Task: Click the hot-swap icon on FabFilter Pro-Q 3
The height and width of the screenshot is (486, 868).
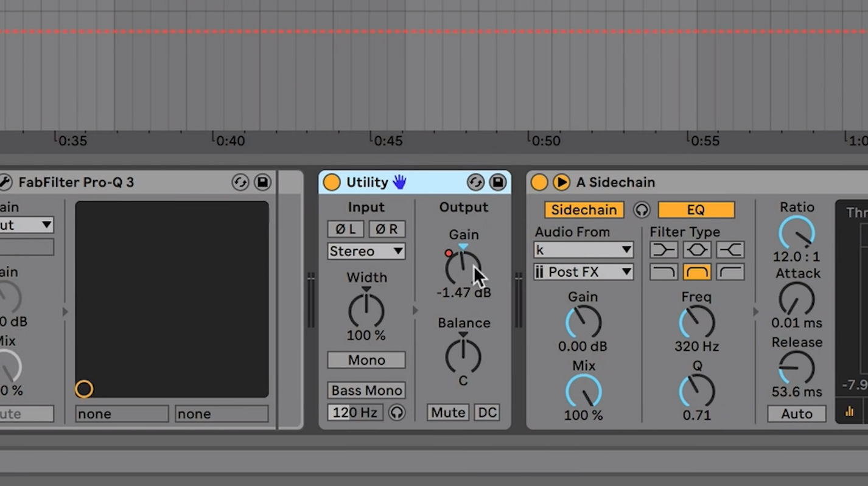Action: (240, 182)
